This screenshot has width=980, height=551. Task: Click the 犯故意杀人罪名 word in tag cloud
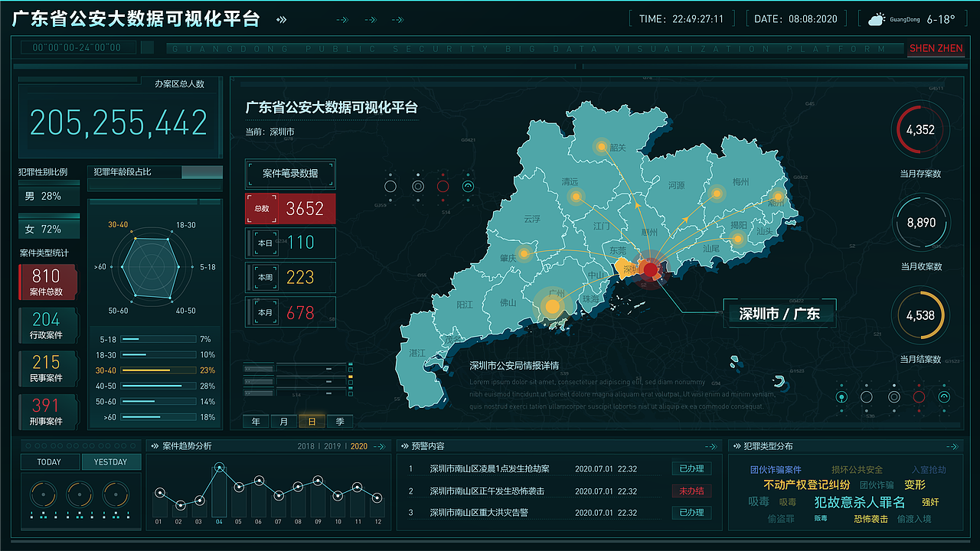tap(860, 502)
